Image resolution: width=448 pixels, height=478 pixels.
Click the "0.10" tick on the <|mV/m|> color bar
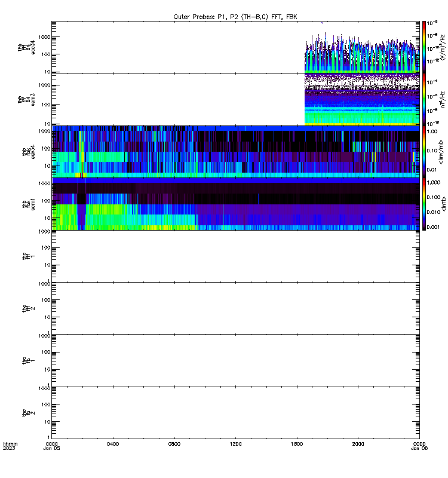432,151
